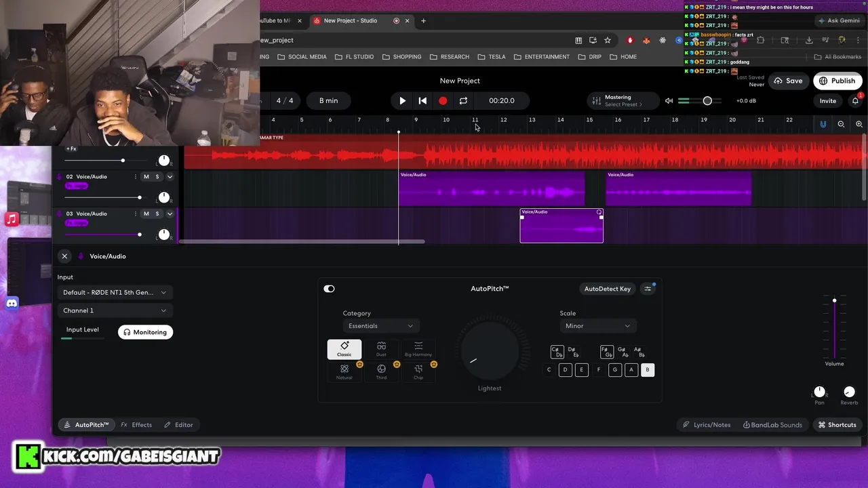
Task: Switch to the AutoPitch tab
Action: coord(85,425)
